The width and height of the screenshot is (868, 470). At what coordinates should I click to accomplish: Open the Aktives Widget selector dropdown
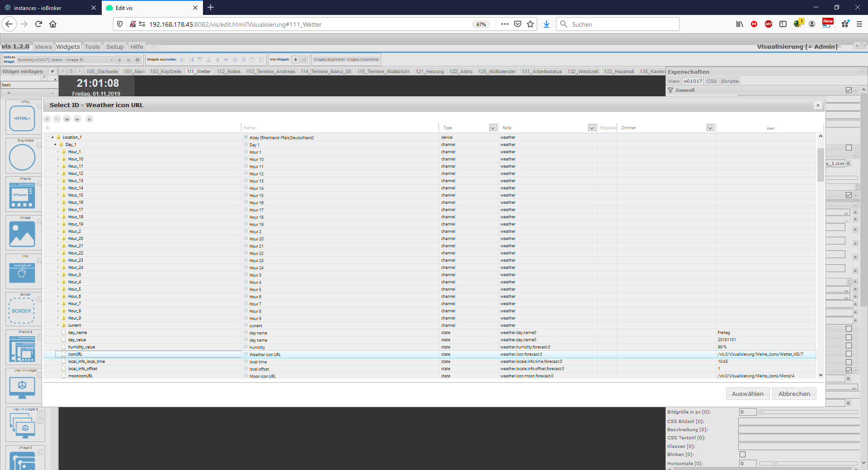pyautogui.click(x=66, y=60)
